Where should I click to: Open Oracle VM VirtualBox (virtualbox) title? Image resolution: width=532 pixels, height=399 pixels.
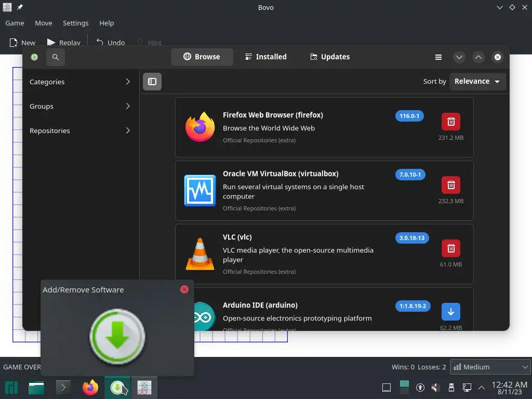pos(281,174)
